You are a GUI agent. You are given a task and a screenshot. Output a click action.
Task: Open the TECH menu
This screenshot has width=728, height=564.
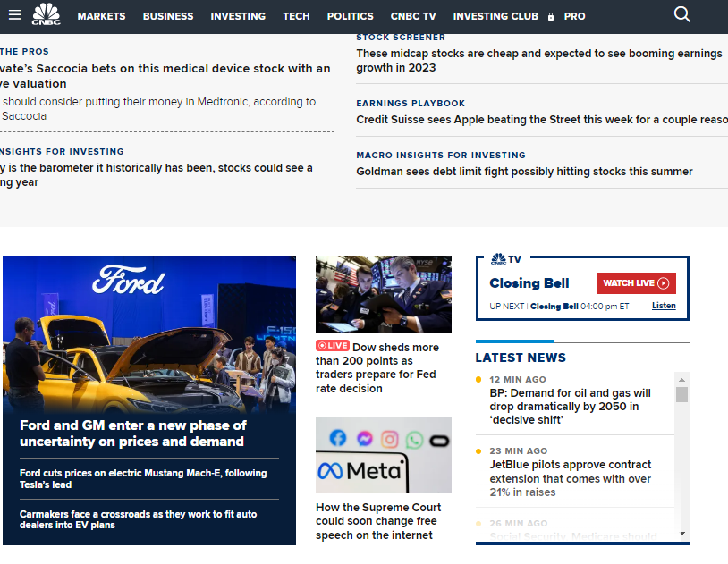[296, 16]
